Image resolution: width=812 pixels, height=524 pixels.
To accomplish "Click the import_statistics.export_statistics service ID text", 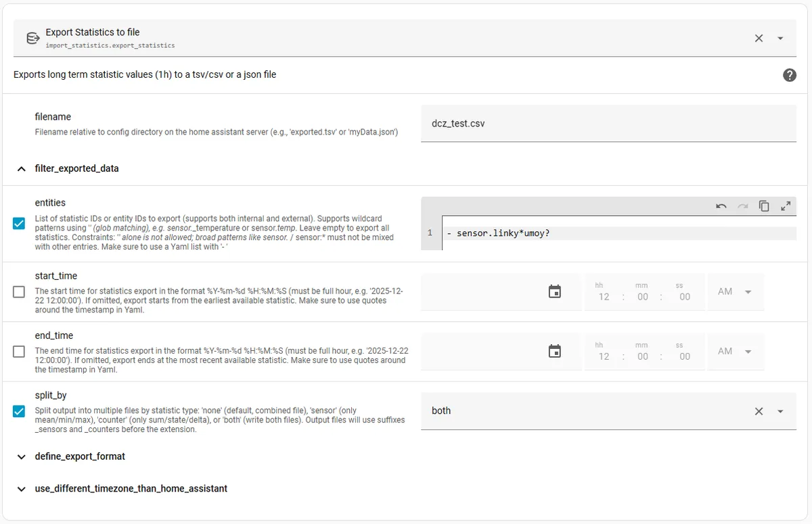I will coord(110,45).
